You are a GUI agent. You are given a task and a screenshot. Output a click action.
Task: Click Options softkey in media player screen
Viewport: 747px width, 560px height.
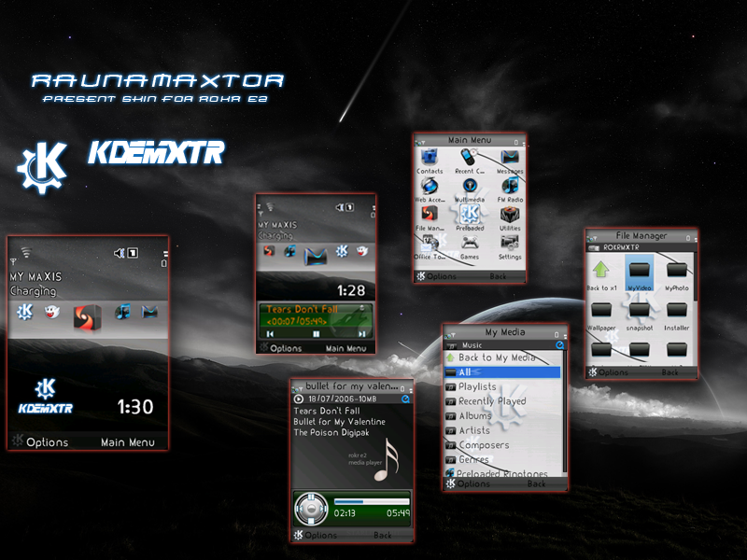[320, 535]
